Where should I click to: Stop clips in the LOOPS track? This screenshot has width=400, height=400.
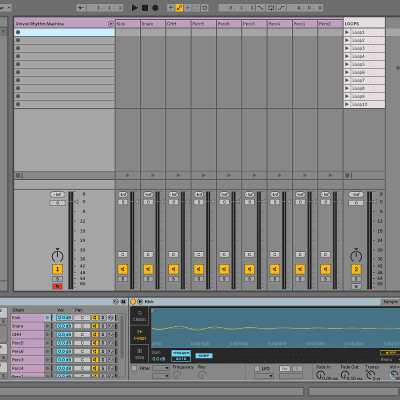tap(347, 175)
